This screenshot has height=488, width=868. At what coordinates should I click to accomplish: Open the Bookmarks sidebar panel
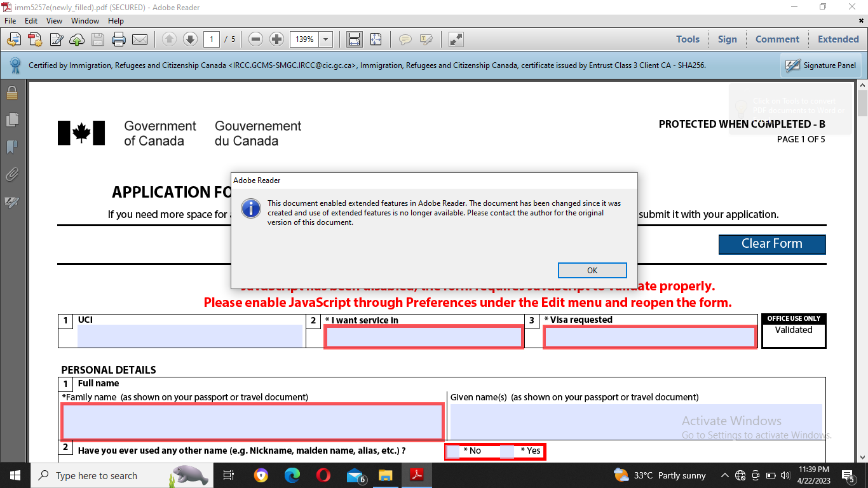pos(11,147)
